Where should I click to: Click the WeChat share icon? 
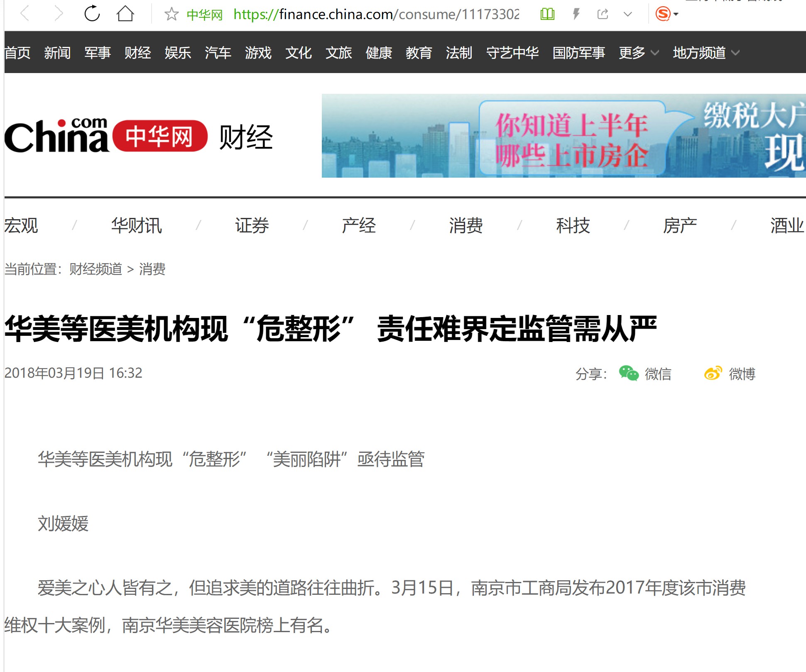click(x=629, y=373)
